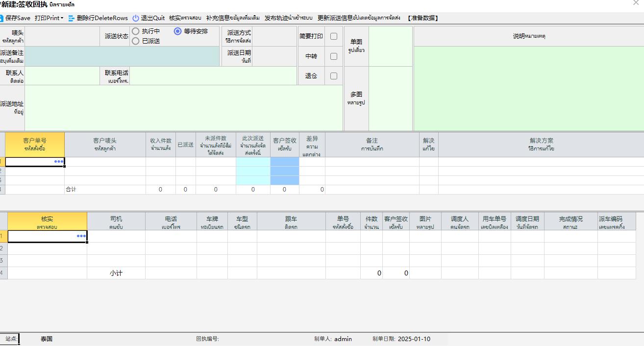
Task: Click the Save 保存 toolbar button
Action: click(16, 18)
